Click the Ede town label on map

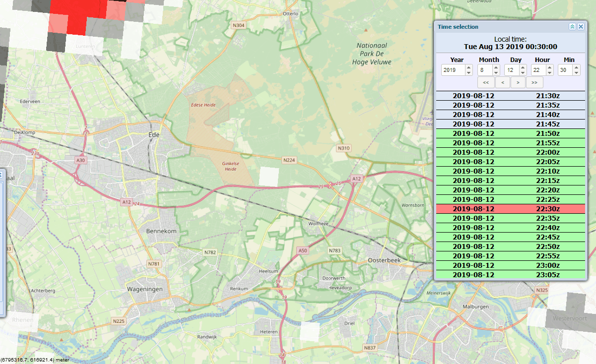(x=154, y=134)
